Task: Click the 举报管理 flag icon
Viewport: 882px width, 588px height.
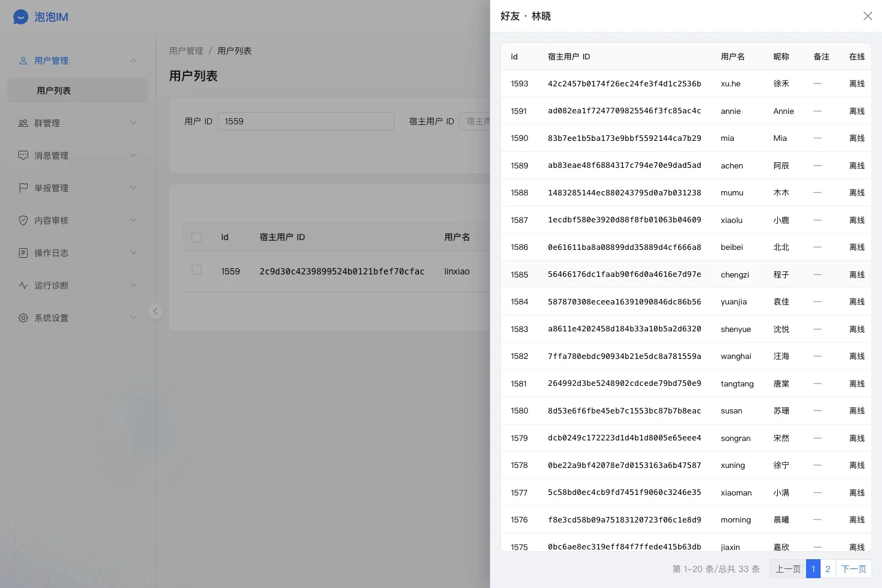Action: [x=23, y=188]
